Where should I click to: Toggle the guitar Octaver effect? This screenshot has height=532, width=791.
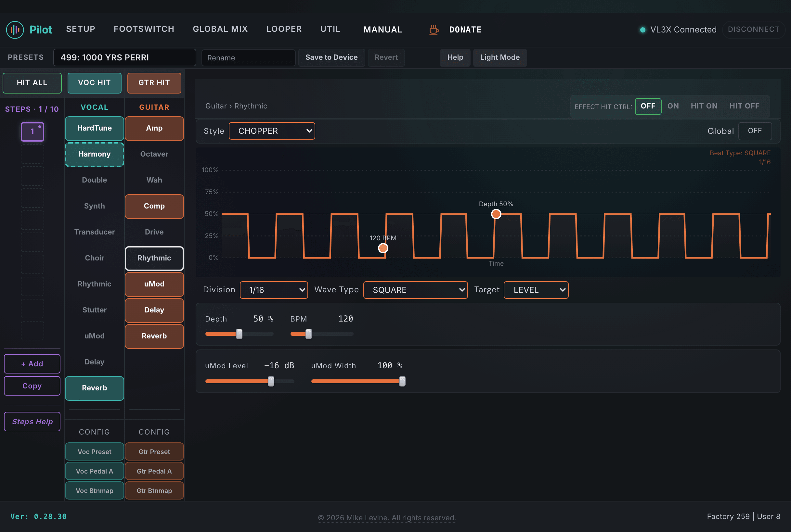tap(154, 154)
